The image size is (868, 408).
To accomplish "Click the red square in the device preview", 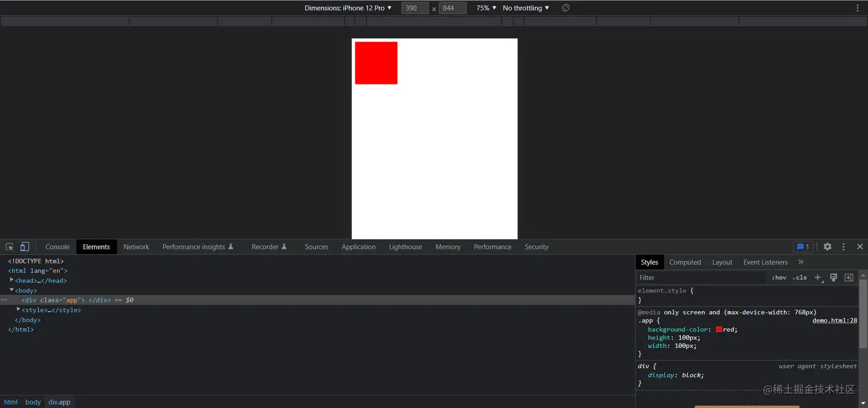I will [x=376, y=63].
